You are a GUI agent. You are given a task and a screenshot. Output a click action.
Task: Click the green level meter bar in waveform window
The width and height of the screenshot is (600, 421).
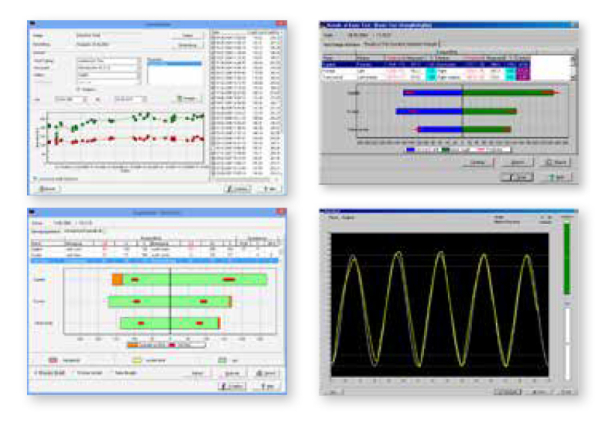point(567,259)
